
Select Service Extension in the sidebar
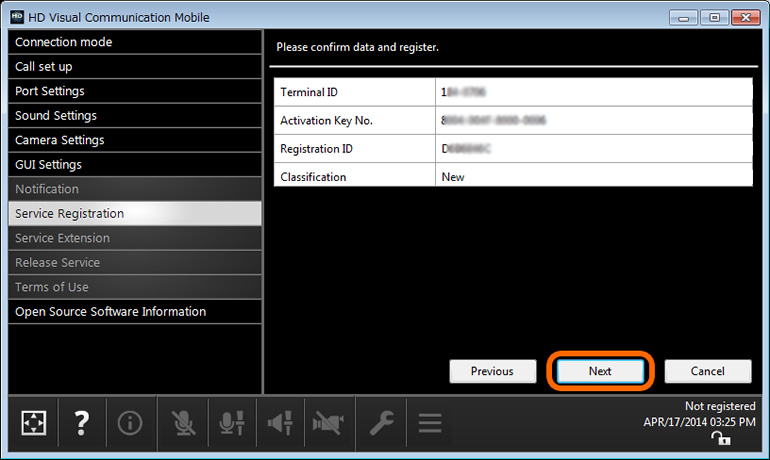135,238
